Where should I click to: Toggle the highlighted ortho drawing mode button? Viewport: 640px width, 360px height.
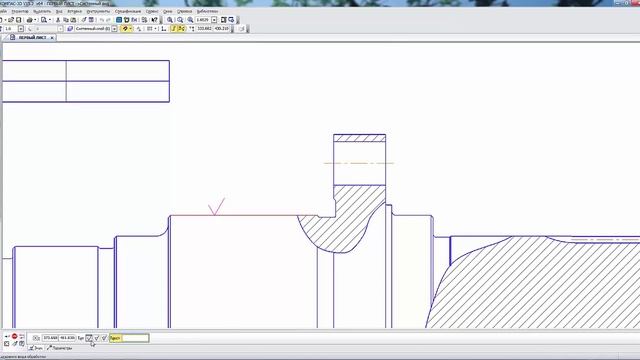pos(173,29)
